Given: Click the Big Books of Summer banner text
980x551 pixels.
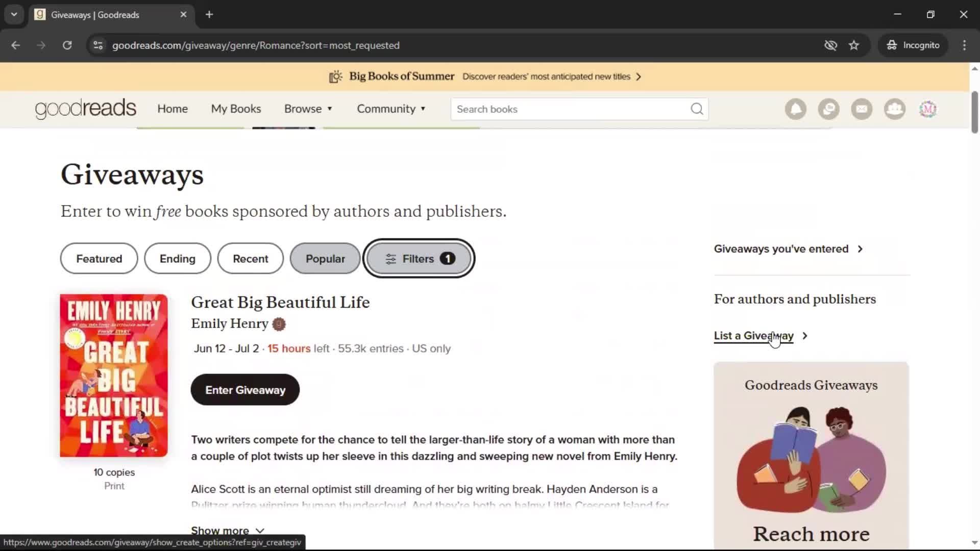Looking at the screenshot, I should coord(402,77).
